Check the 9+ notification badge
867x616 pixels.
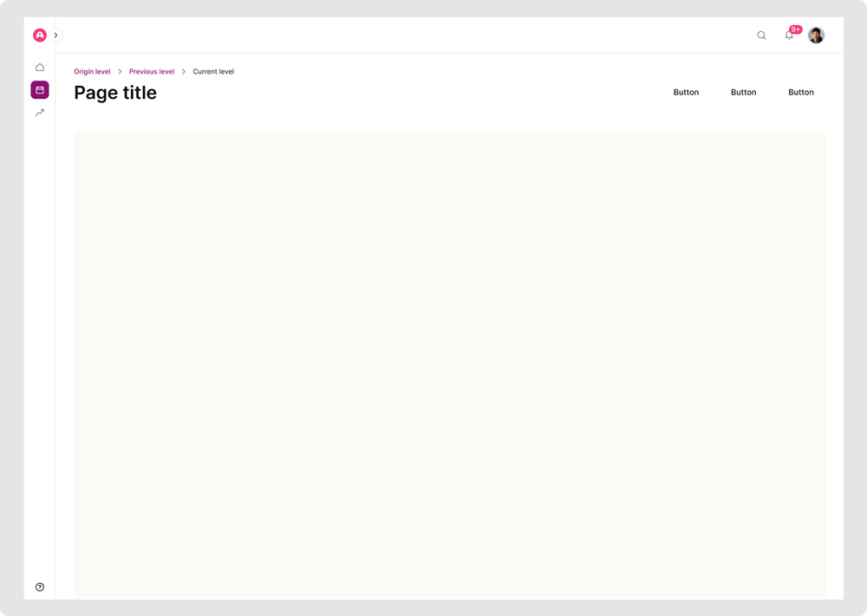click(x=795, y=29)
